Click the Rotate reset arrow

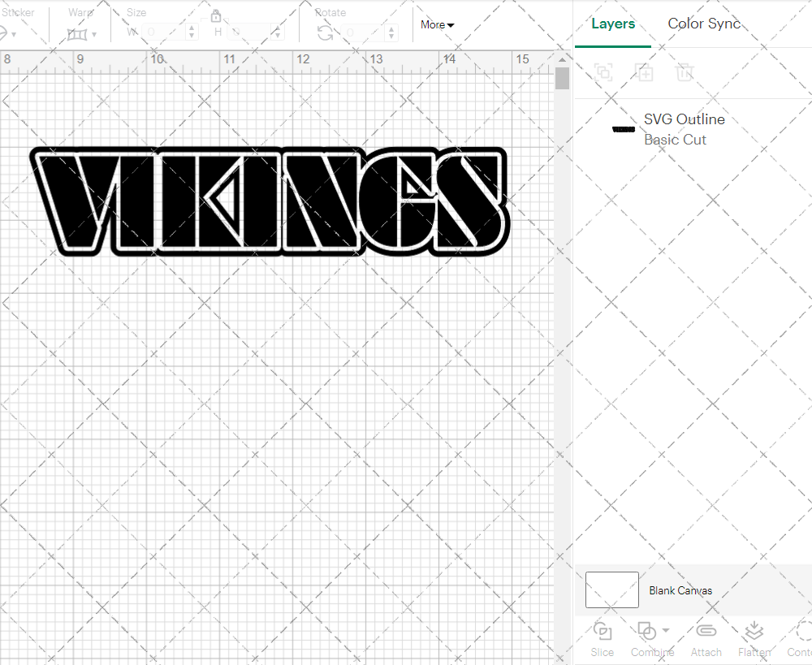(324, 31)
